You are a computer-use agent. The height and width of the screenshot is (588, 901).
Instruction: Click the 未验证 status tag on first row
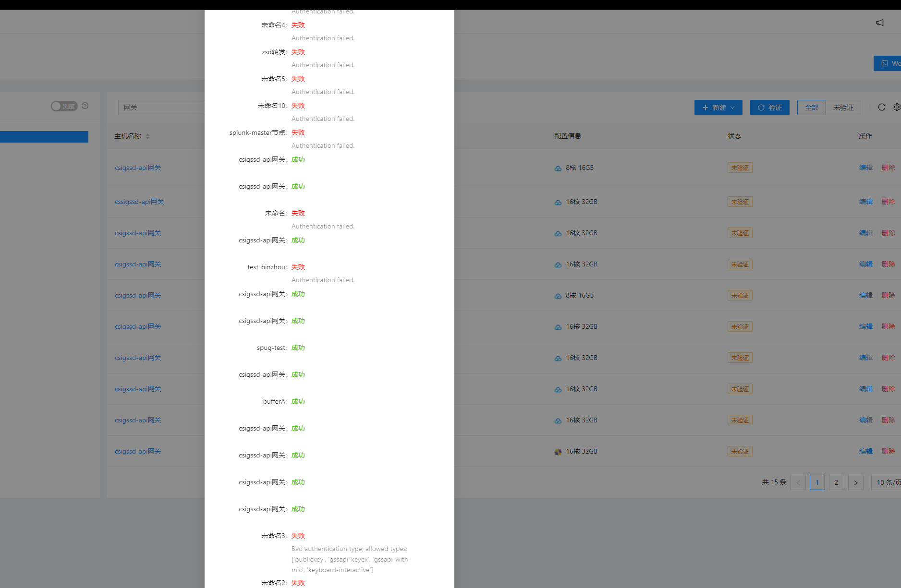(x=740, y=168)
